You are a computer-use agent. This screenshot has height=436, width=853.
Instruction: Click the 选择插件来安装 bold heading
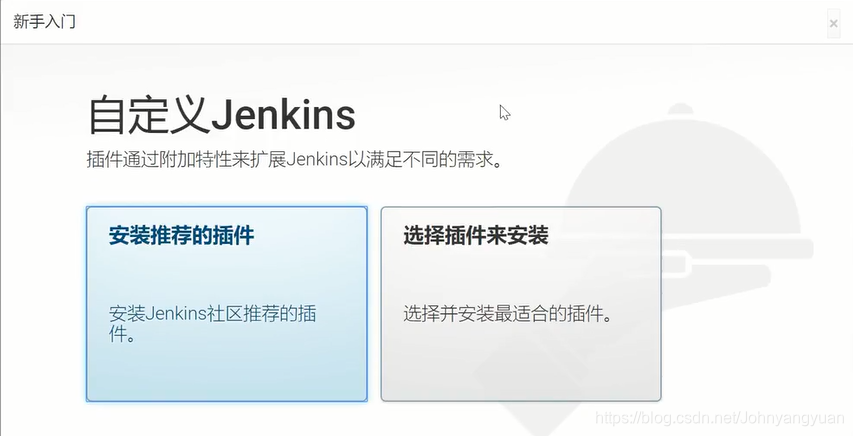point(476,236)
